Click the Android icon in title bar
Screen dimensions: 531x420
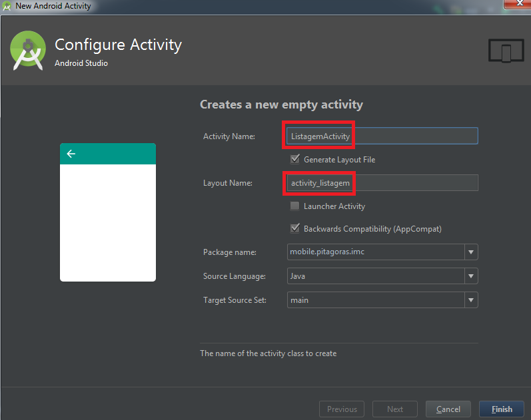(7, 6)
